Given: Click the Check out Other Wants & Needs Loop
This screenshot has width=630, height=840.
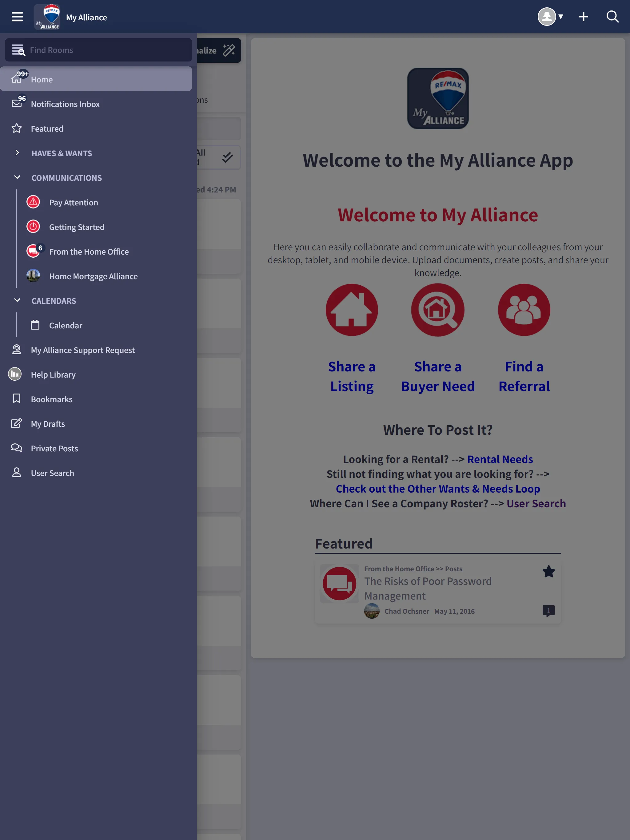Looking at the screenshot, I should point(438,488).
